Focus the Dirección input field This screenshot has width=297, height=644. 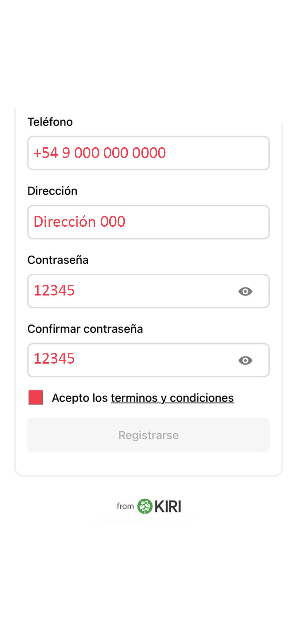coord(148,222)
